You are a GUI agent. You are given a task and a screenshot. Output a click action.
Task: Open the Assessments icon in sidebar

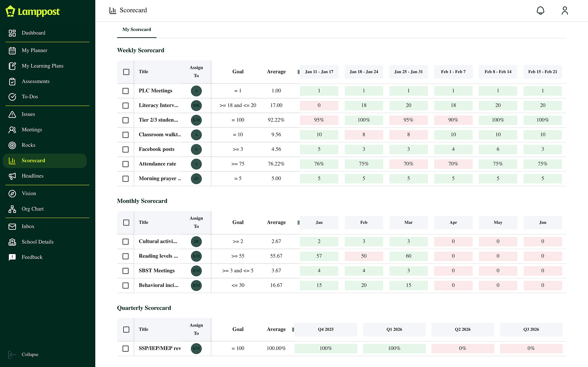coord(13,81)
